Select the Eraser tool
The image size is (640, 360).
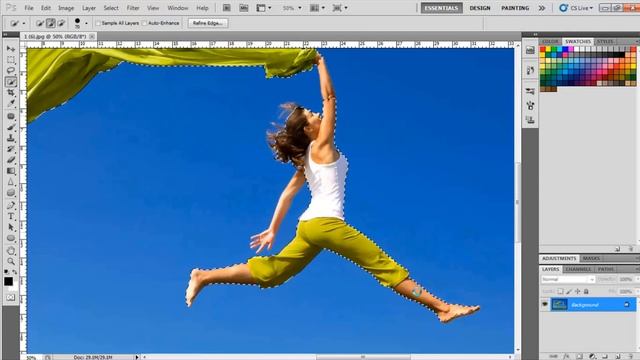pos(11,160)
